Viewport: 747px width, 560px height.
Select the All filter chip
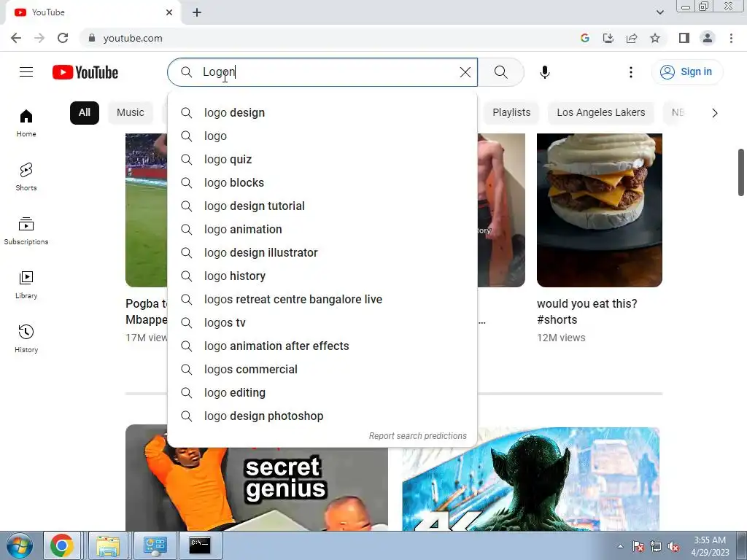[85, 113]
